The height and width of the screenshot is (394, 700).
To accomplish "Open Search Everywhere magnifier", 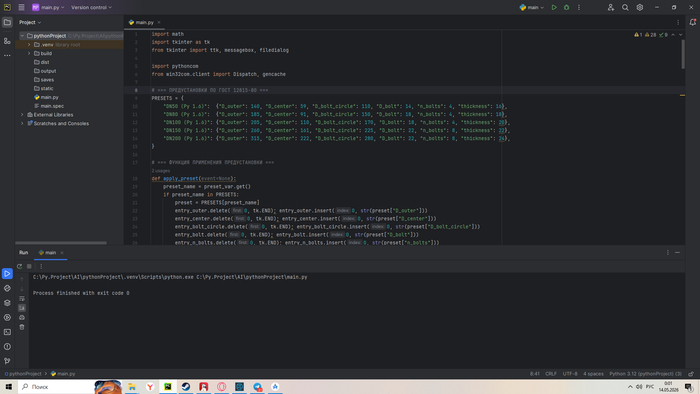I will pos(625,8).
